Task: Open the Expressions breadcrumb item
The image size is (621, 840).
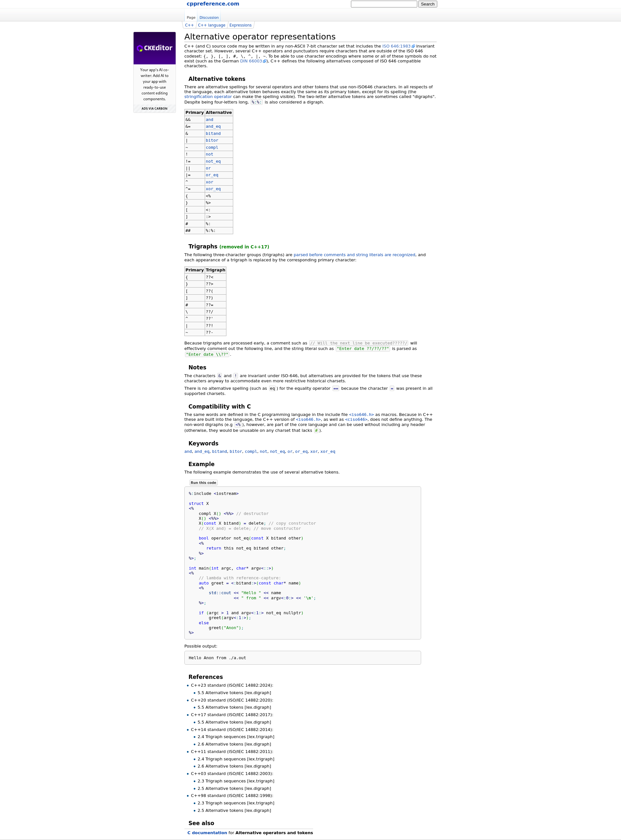Action: [x=240, y=25]
